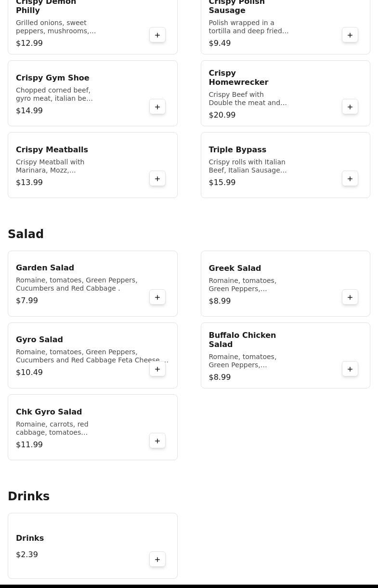View Chk Gyro Salad description text

coord(52,428)
